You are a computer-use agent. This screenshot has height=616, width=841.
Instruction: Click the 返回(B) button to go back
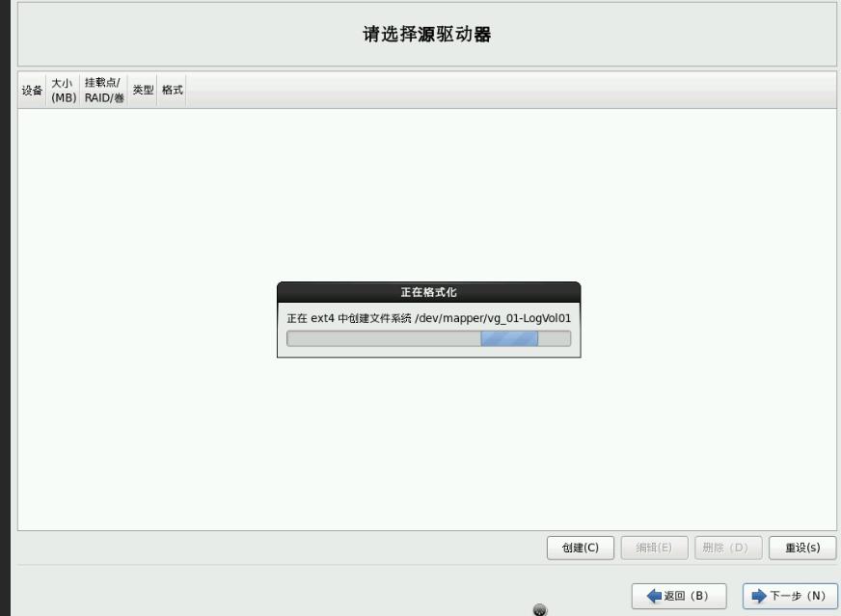pyautogui.click(x=679, y=596)
